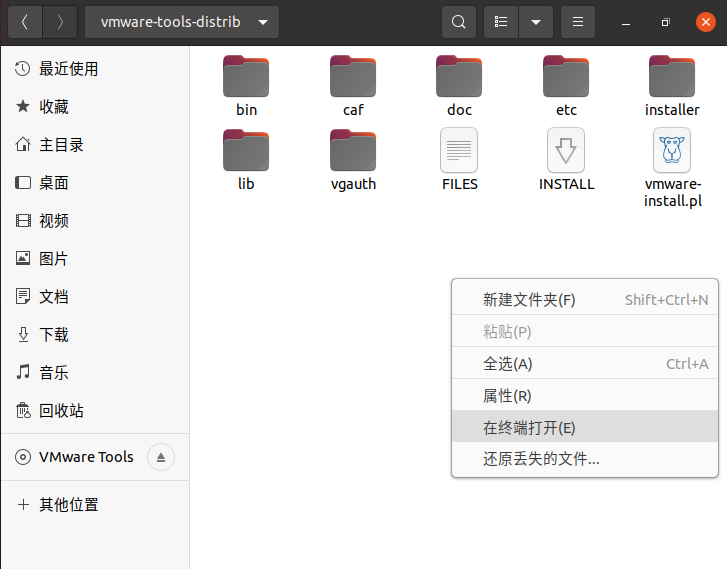Open 下载 downloads in sidebar
727x569 pixels.
[95, 335]
